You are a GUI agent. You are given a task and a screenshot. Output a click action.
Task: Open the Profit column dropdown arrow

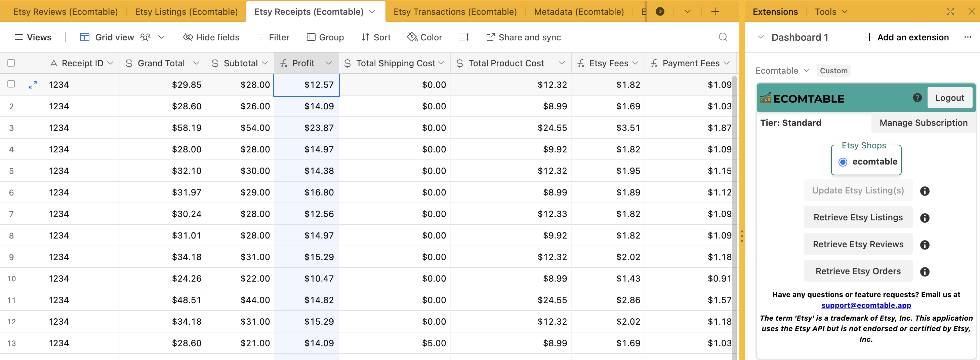329,63
